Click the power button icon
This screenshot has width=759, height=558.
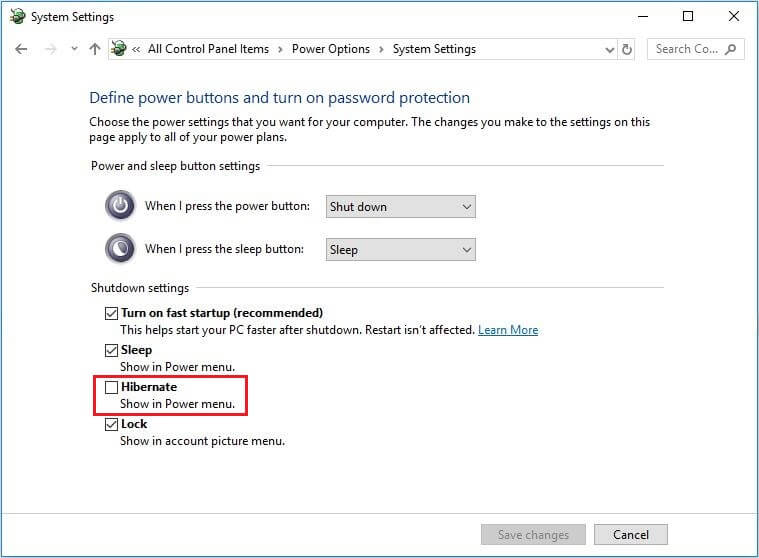coord(120,205)
